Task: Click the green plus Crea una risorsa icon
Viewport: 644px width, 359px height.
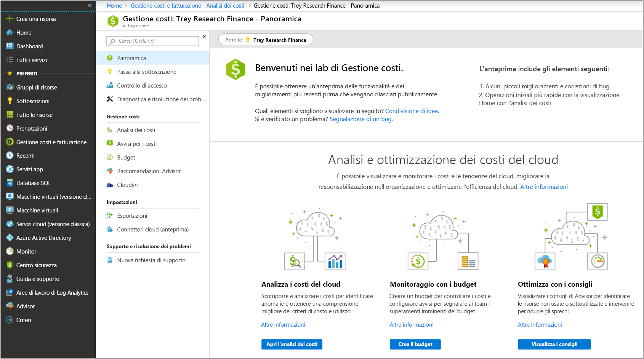Action: (10, 19)
